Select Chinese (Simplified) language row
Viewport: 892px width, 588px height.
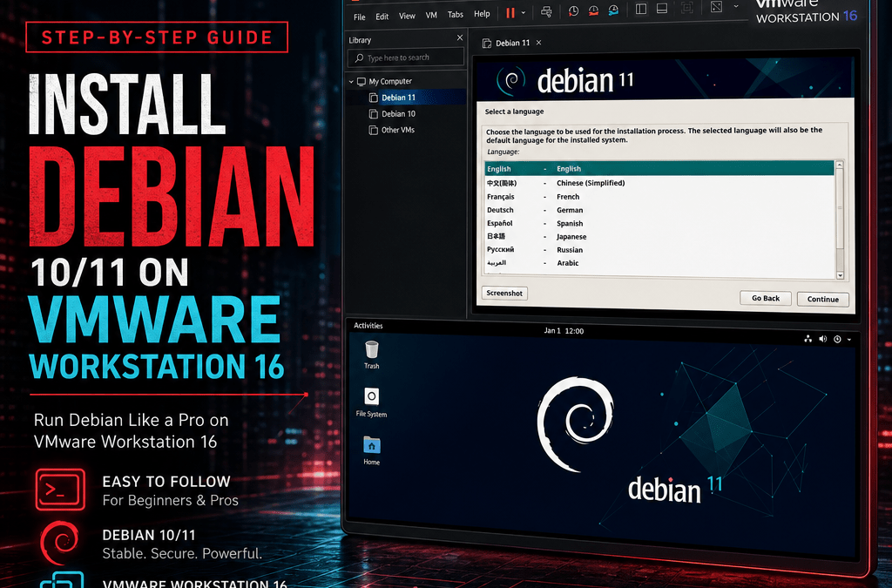pos(659,183)
